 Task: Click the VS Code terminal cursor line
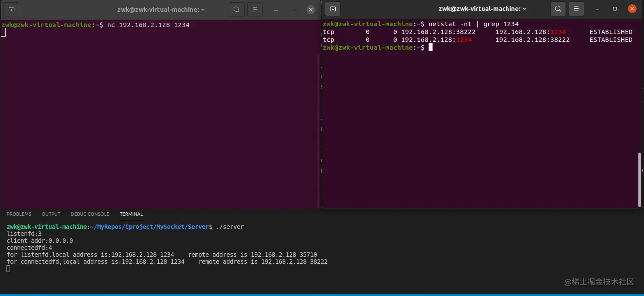[x=8, y=269]
